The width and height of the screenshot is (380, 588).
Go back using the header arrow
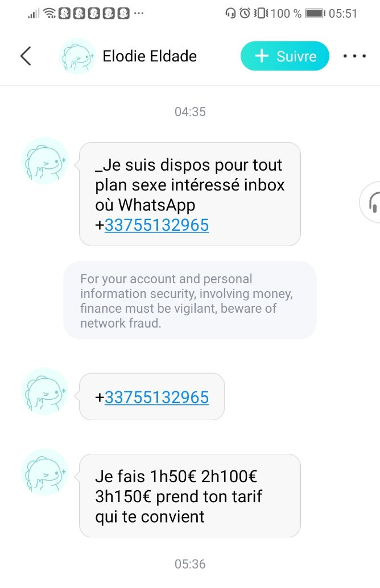tap(26, 56)
